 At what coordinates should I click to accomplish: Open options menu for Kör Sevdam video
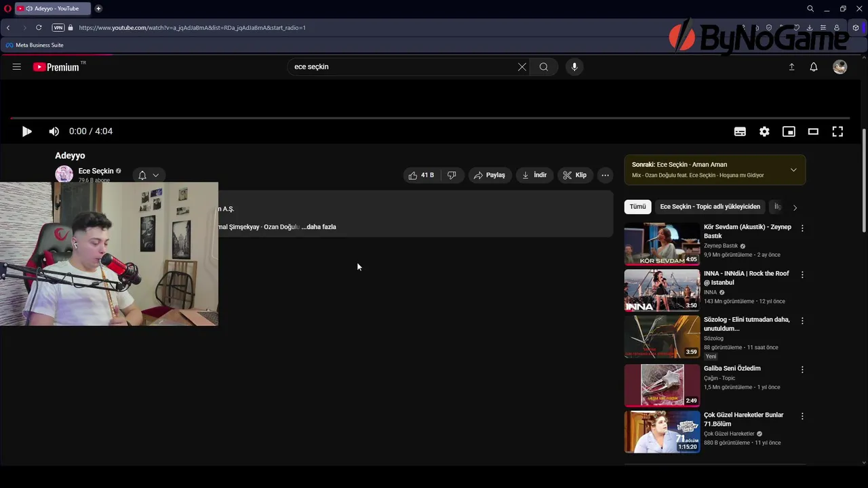click(802, 228)
